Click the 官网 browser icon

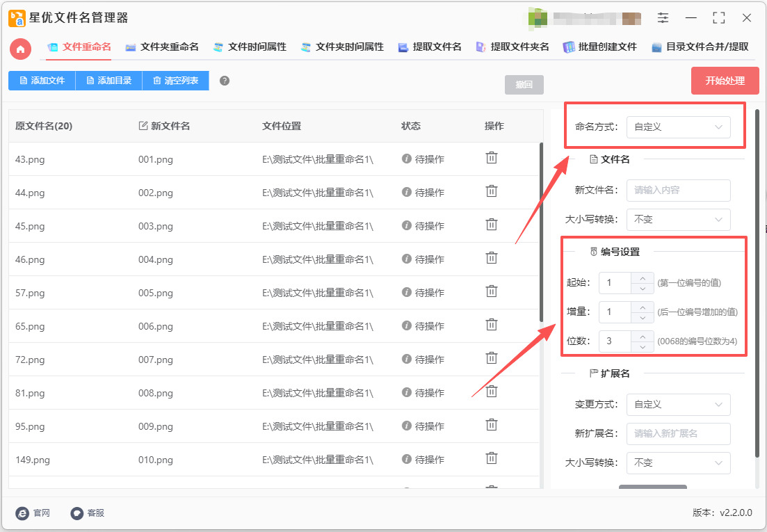22,513
